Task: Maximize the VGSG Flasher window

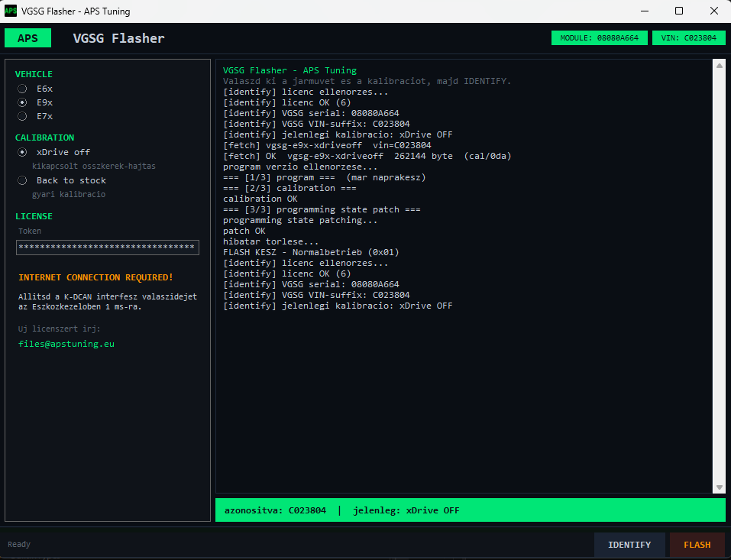Action: point(679,11)
